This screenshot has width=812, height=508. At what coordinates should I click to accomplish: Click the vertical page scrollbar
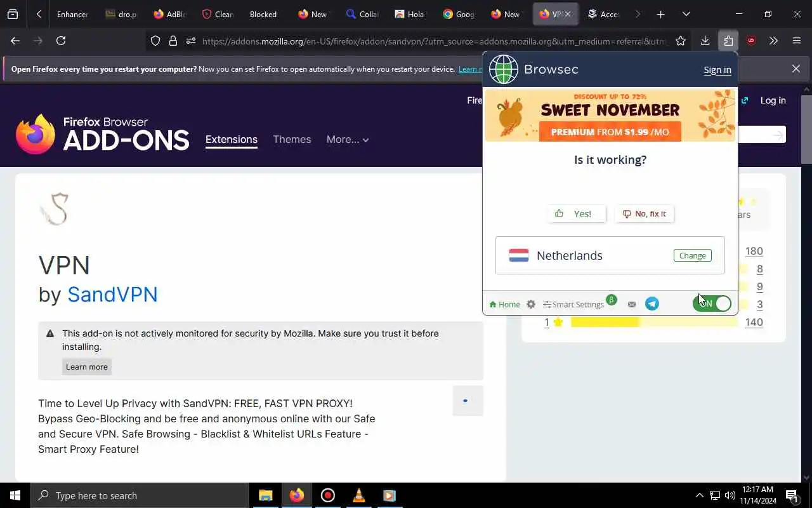tap(806, 130)
